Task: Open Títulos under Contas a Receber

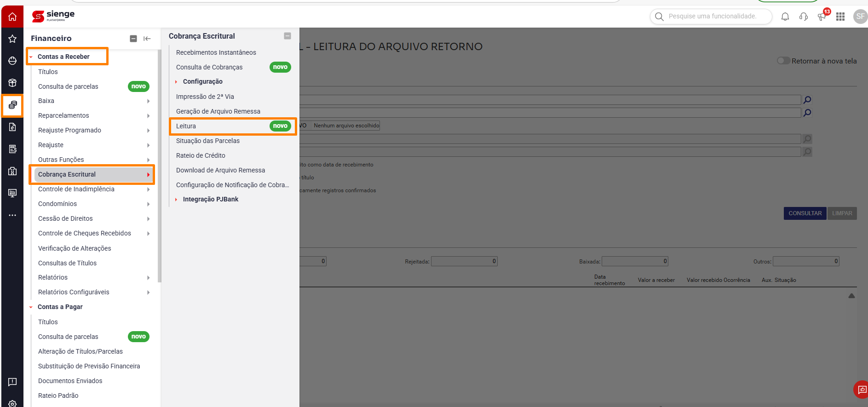Action: (x=48, y=72)
